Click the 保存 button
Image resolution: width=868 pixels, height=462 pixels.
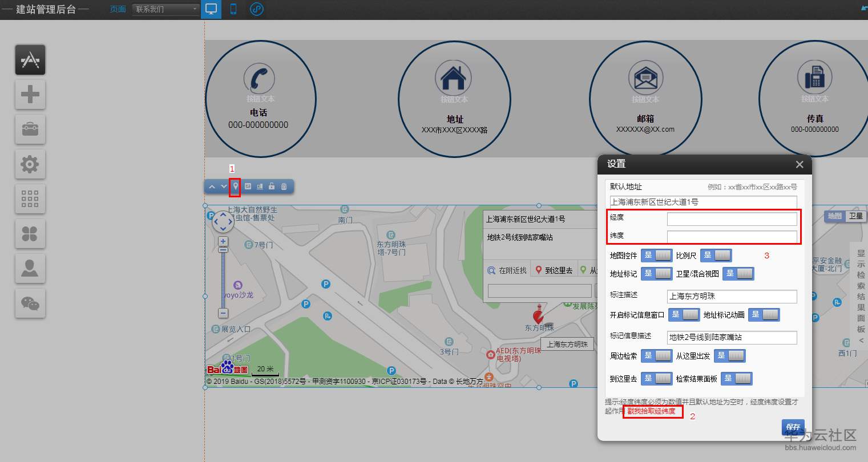[793, 427]
